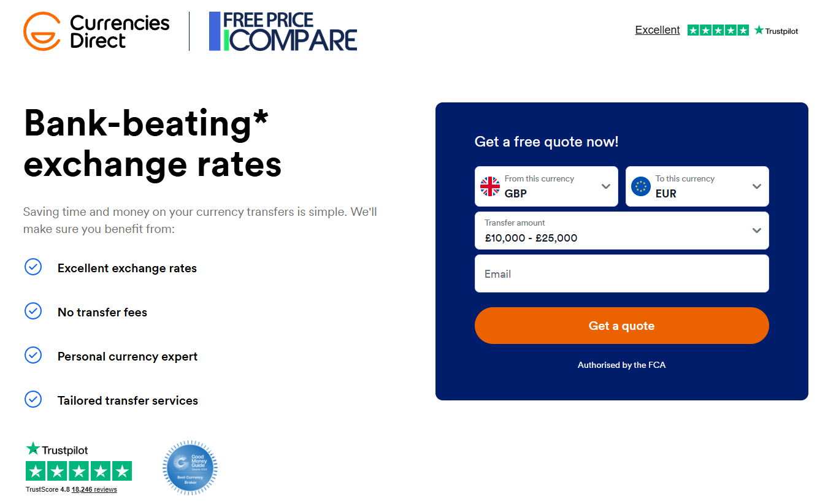Click the Authorised by the FCA text

621,364
